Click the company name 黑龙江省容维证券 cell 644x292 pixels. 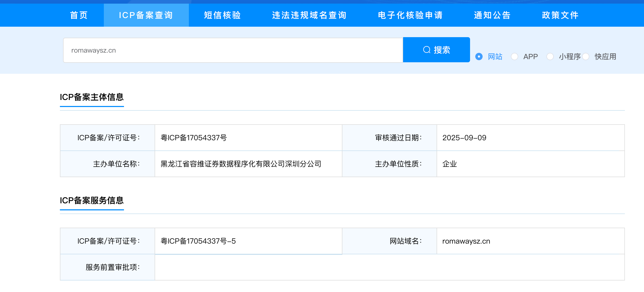tap(241, 164)
